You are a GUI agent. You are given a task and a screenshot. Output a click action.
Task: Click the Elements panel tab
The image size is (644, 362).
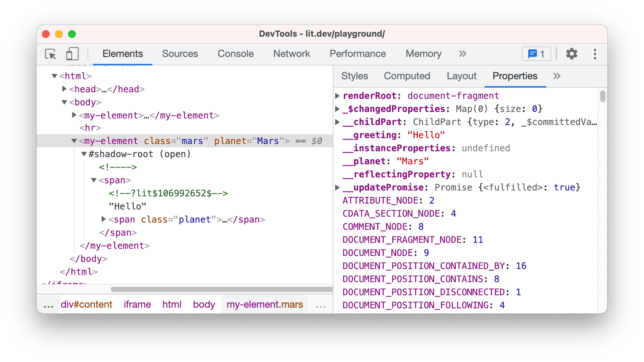[123, 53]
